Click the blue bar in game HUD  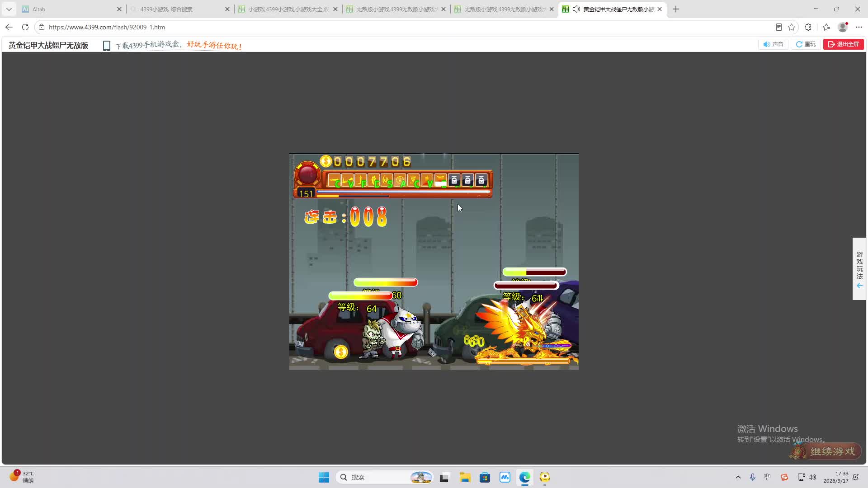point(403,192)
